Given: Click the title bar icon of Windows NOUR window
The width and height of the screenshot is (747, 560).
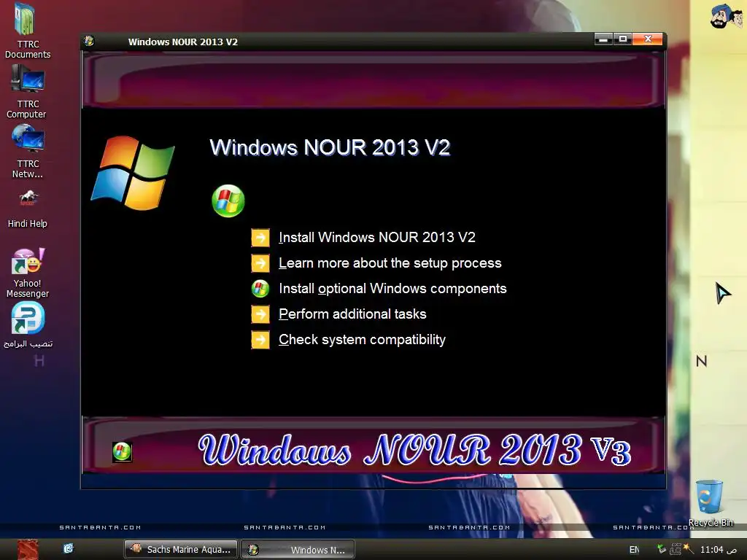Looking at the screenshot, I should 89,41.
